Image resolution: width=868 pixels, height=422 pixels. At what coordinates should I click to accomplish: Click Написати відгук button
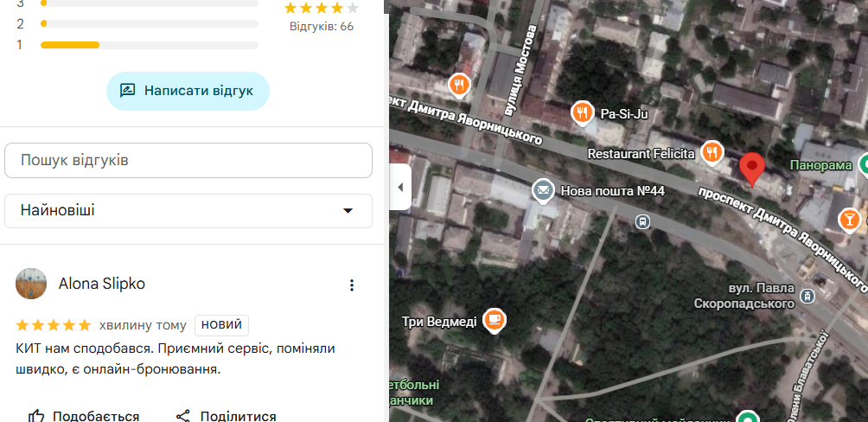pyautogui.click(x=188, y=91)
